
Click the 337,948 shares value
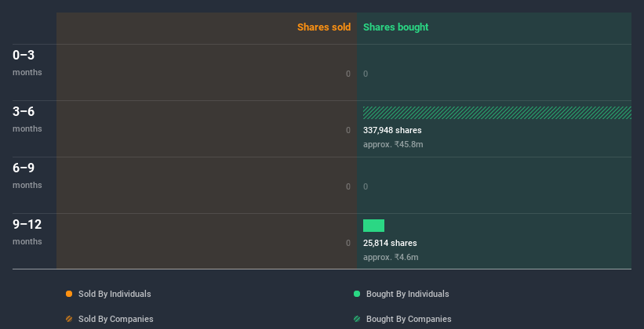coord(392,131)
